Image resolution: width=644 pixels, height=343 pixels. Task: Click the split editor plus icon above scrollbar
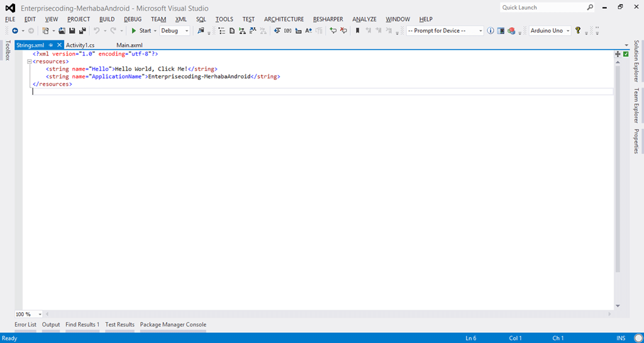[618, 54]
